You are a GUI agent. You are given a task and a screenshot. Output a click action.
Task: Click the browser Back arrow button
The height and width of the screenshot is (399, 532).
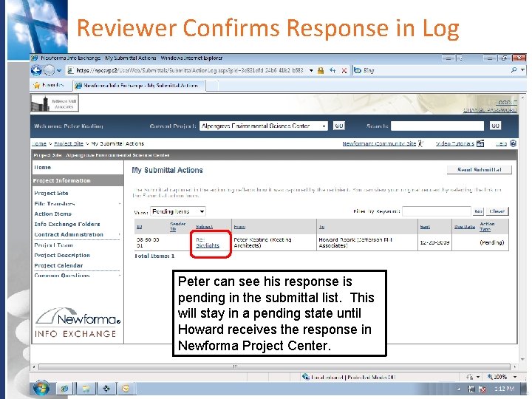36,71
